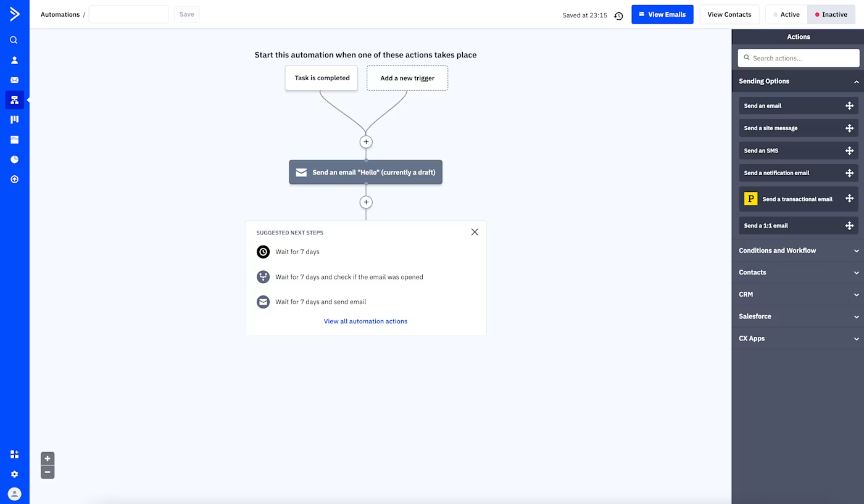Select the Send a notification email action

799,173
